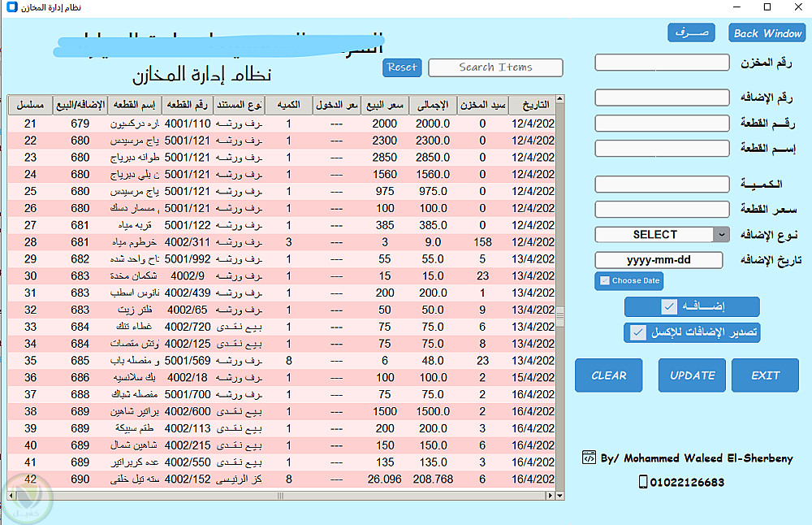
Task: Click the table's vertical scrollbar up arrow
Action: point(559,98)
